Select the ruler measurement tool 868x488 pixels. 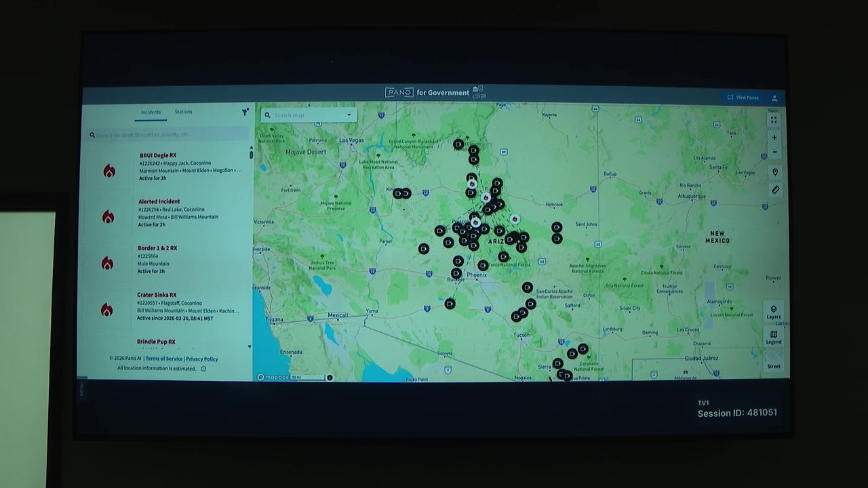point(774,190)
